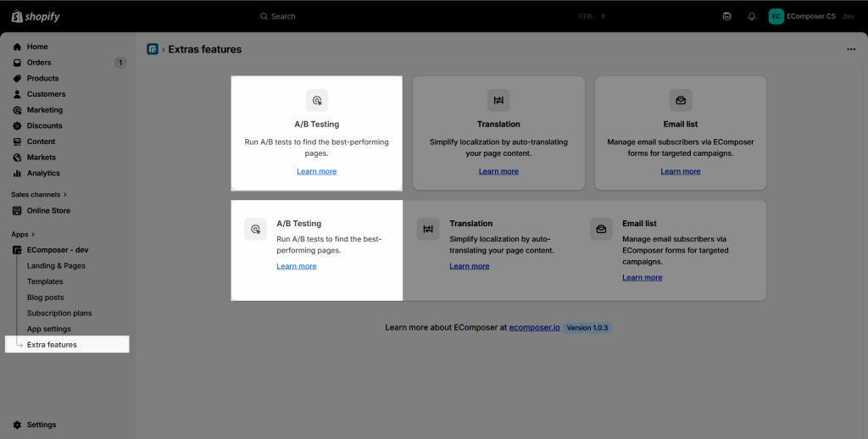
Task: Click the Translation icon in top card
Action: (498, 100)
